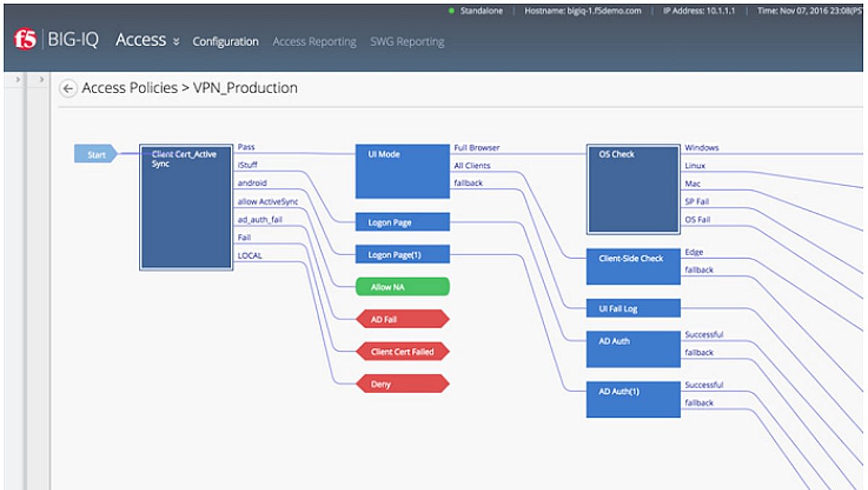Click the red AD Fail ending
This screenshot has height=490, width=868.
pyautogui.click(x=402, y=319)
